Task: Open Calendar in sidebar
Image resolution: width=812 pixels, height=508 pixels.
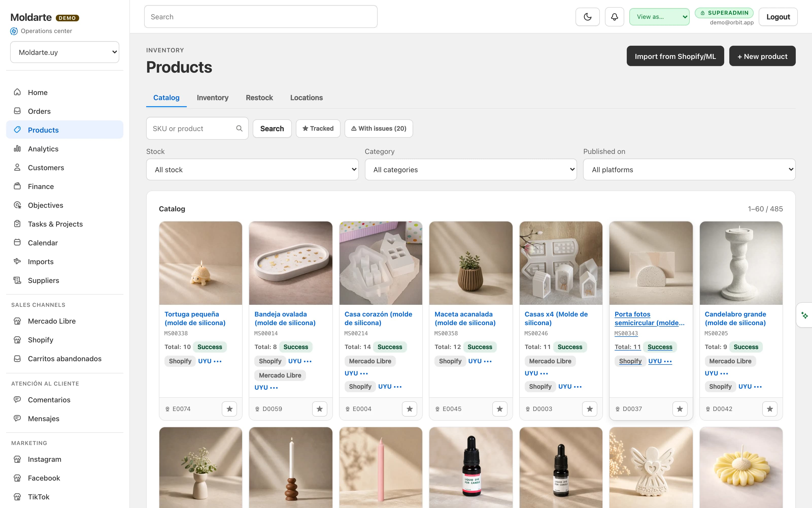Action: (64, 243)
